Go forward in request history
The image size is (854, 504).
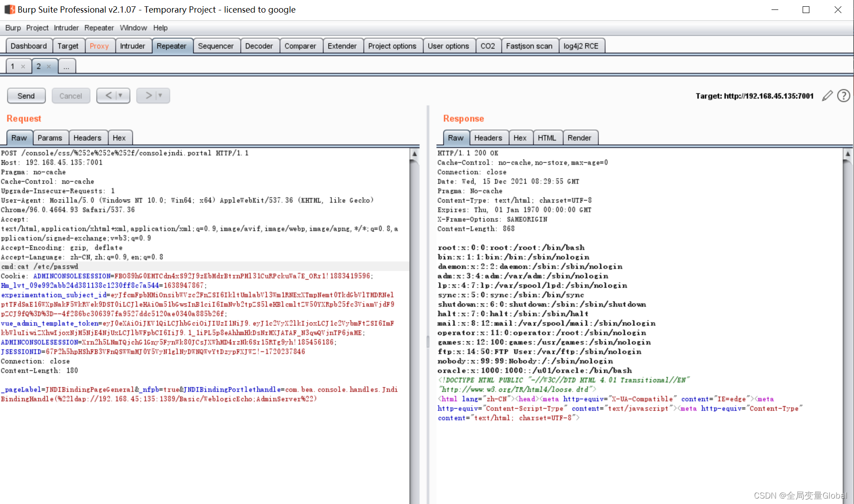[x=153, y=95]
